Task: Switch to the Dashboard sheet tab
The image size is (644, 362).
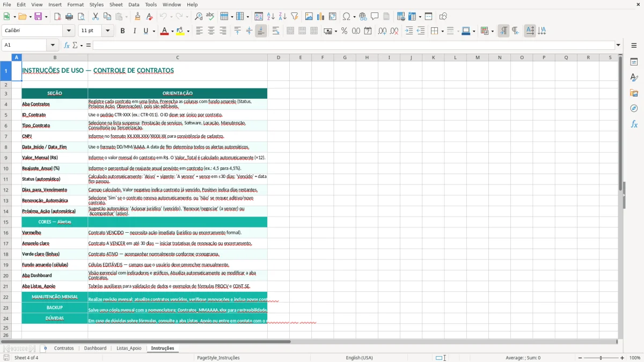Action: point(95,348)
